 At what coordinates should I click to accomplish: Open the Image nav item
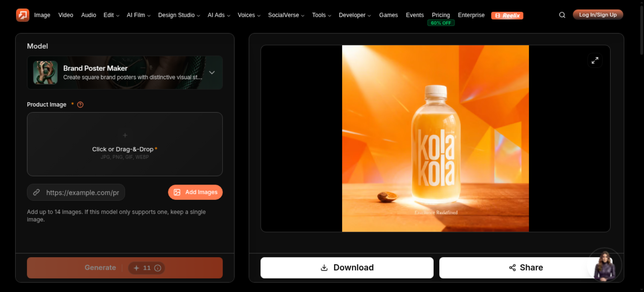42,15
